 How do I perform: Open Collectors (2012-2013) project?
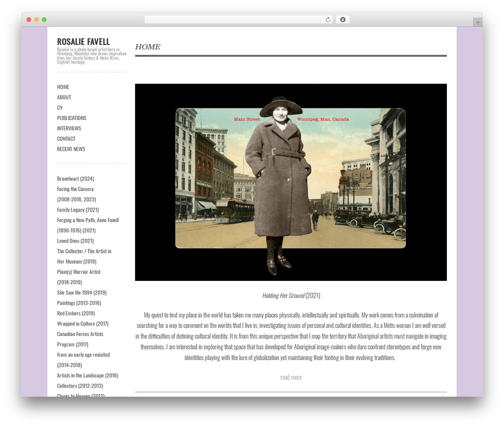80,386
